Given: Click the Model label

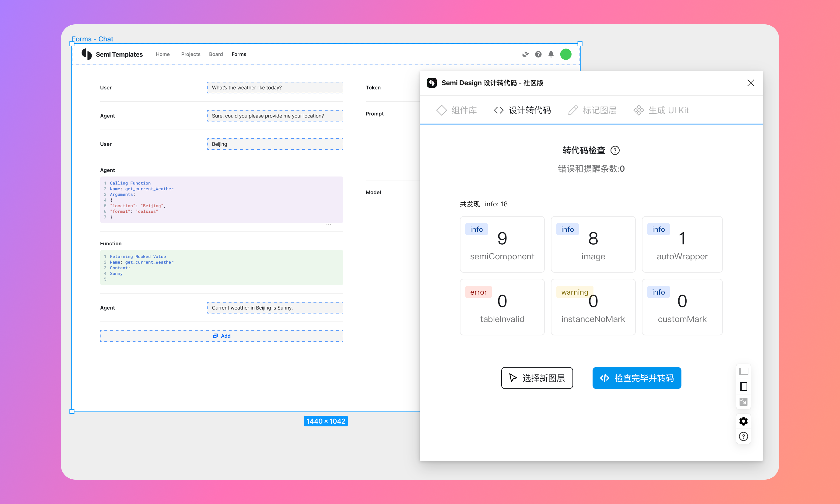Looking at the screenshot, I should [373, 193].
